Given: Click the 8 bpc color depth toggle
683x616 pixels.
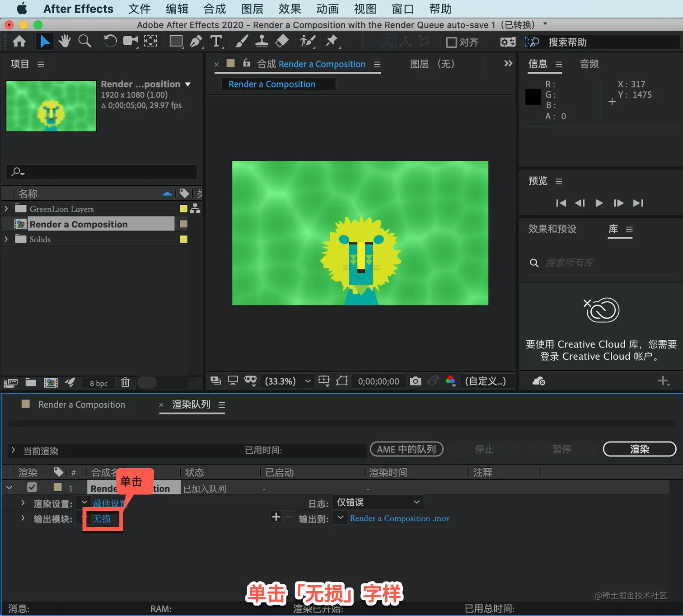Looking at the screenshot, I should [x=98, y=383].
